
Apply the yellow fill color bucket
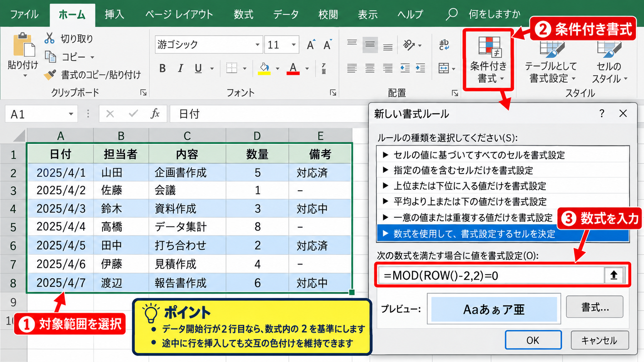coord(264,68)
